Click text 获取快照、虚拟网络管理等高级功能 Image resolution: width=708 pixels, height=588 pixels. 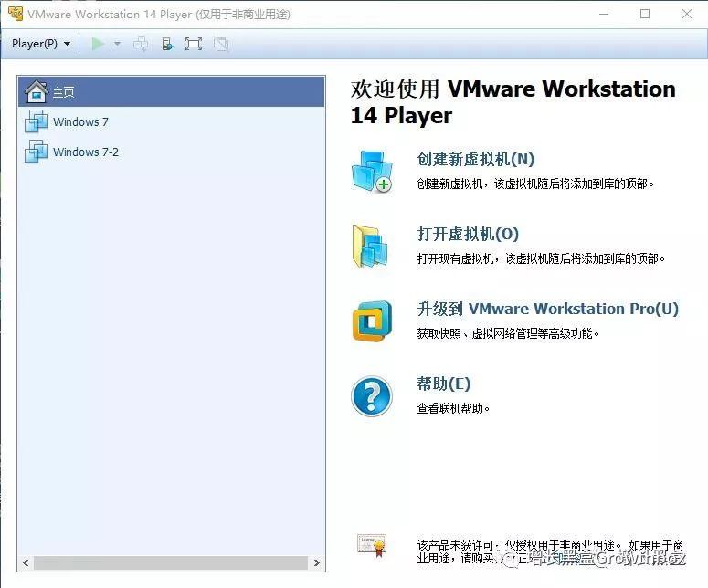[508, 333]
